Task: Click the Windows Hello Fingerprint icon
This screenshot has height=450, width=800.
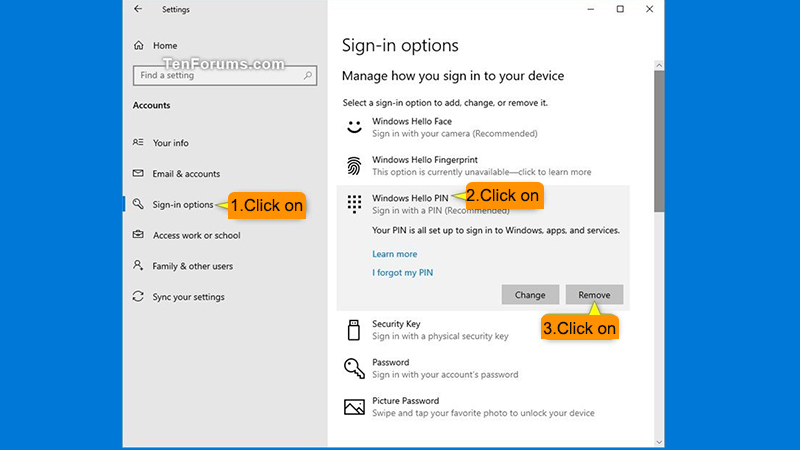Action: [x=354, y=166]
